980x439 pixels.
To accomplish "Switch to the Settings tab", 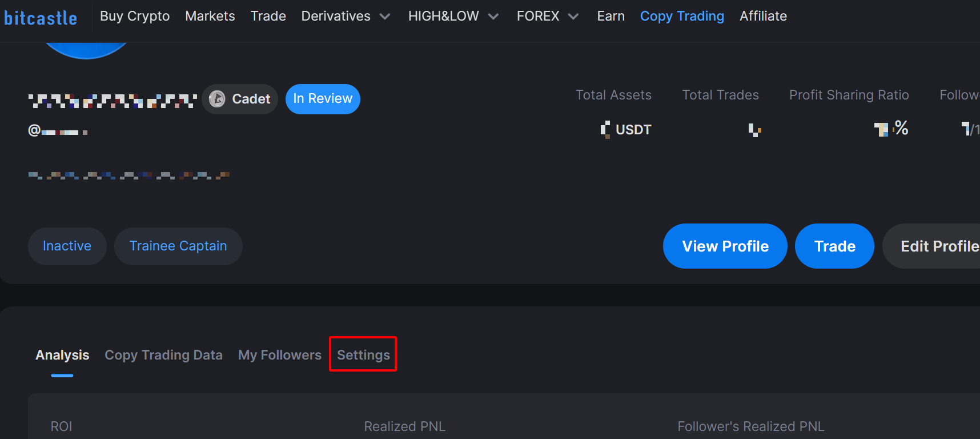I will pyautogui.click(x=363, y=354).
